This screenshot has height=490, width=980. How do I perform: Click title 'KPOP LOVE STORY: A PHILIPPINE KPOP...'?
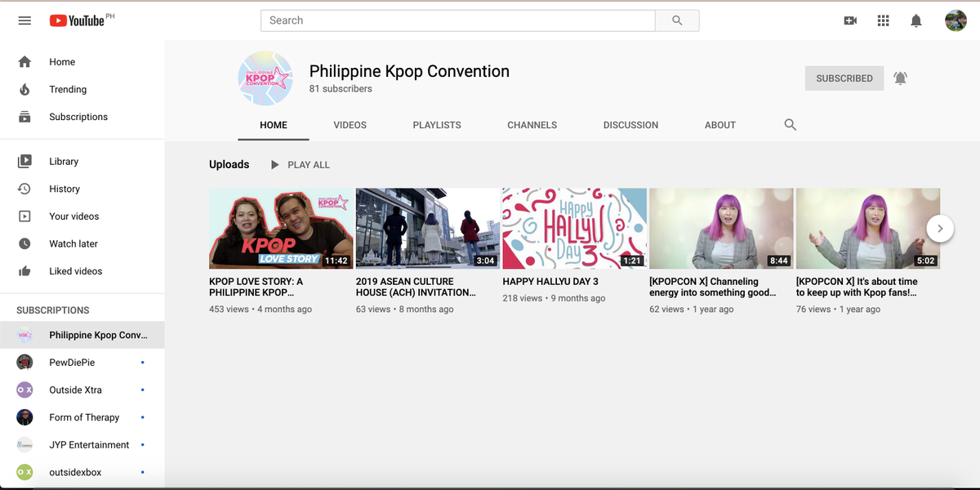click(256, 287)
